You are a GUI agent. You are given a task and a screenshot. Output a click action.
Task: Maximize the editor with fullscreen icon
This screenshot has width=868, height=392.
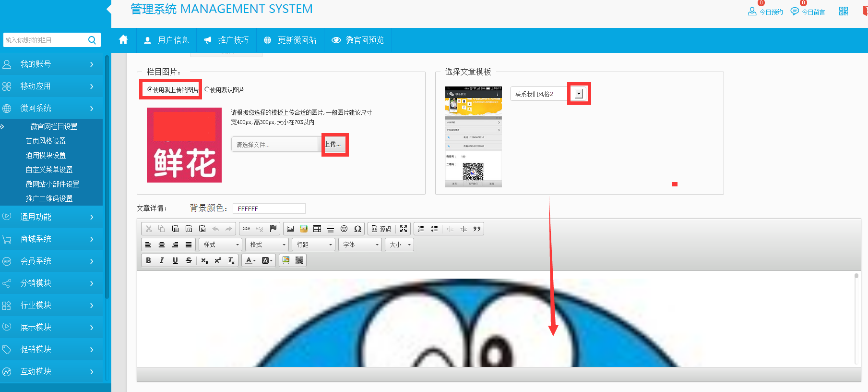point(404,229)
